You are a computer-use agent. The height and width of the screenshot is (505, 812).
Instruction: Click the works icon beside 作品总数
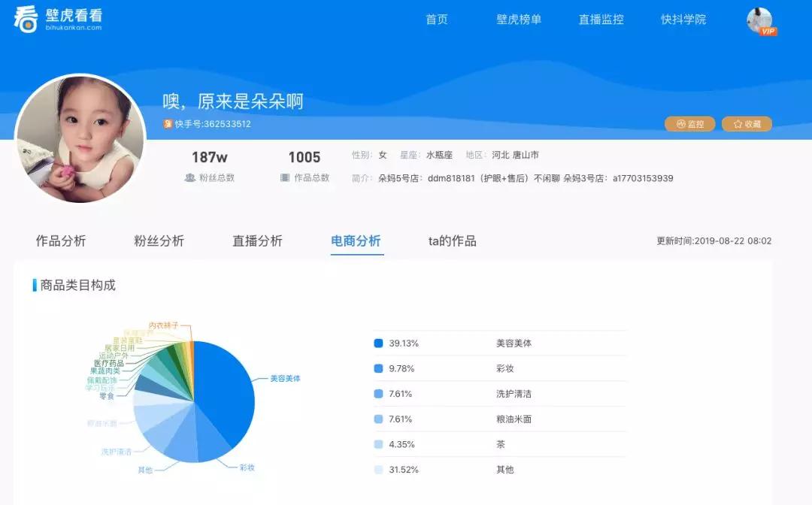tap(285, 177)
